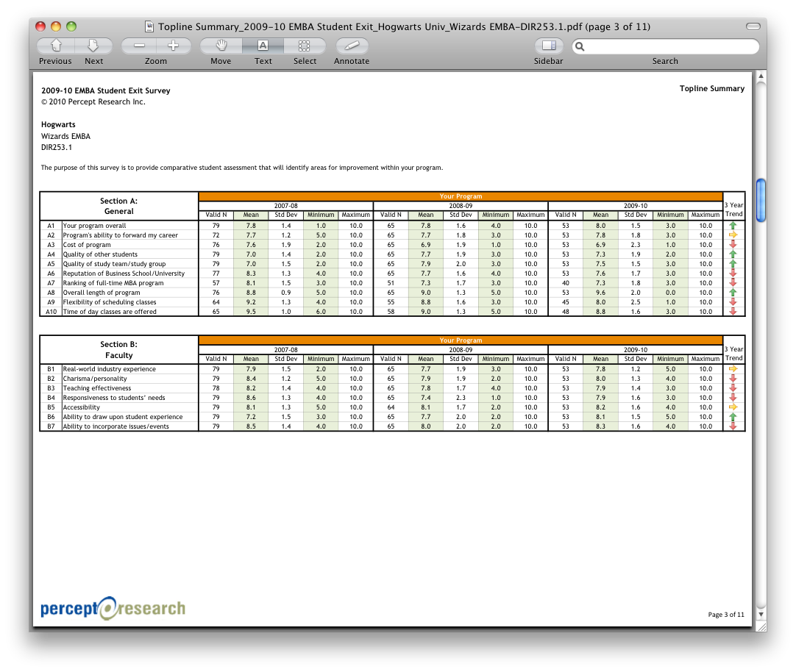The height and width of the screenshot is (672, 796).
Task: Click the Percept Research logo
Action: (113, 608)
